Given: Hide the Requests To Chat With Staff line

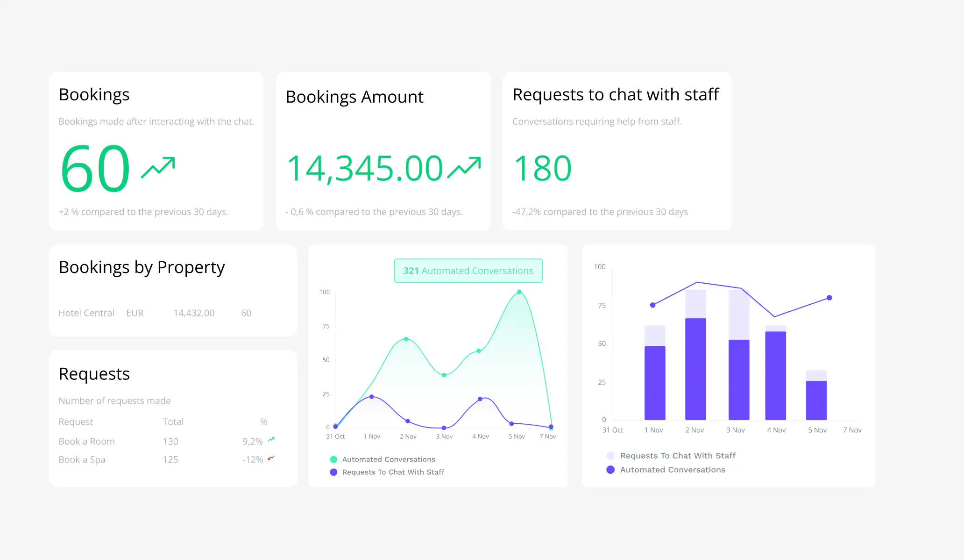Looking at the screenshot, I should click(393, 472).
